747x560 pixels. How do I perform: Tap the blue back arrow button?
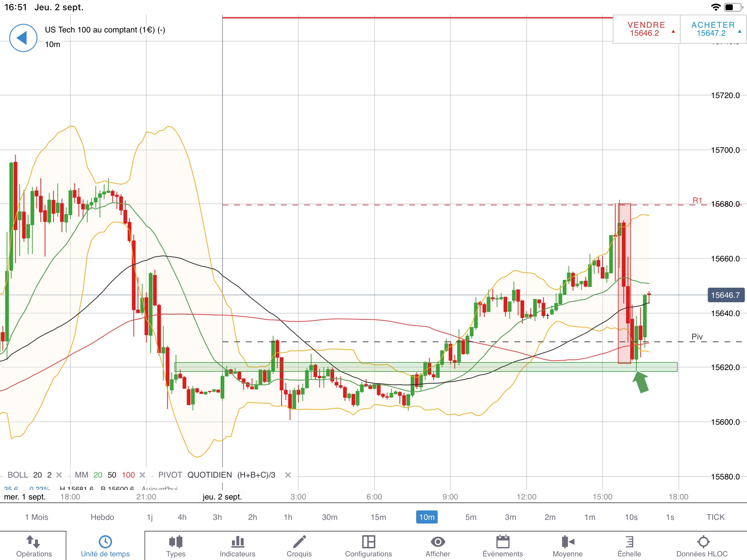(23, 38)
